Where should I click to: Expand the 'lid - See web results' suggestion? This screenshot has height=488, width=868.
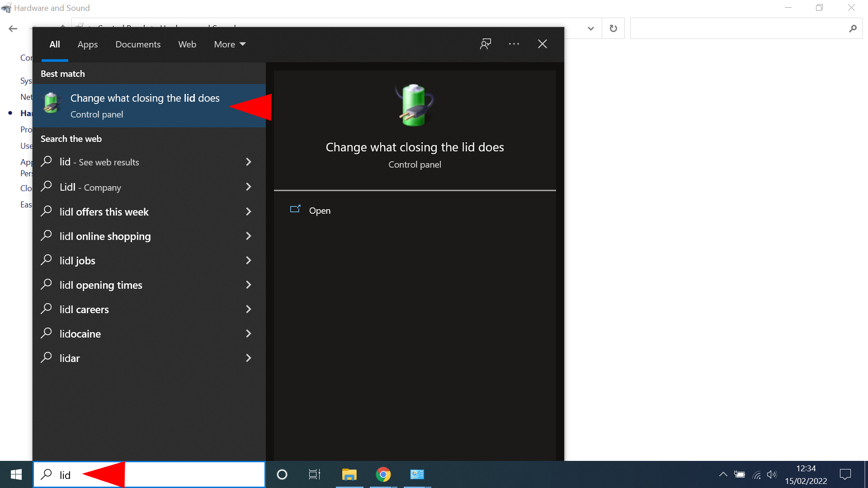click(249, 161)
